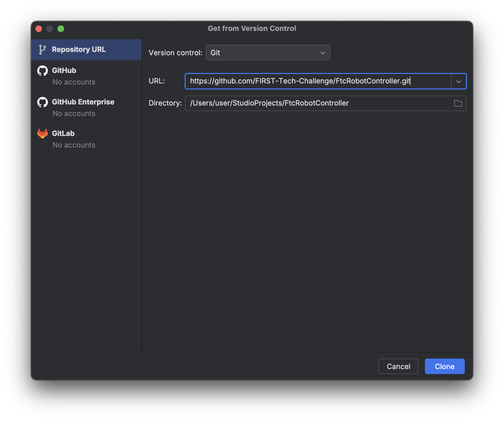Start cloning with the Clone button
The image size is (504, 421).
click(445, 366)
